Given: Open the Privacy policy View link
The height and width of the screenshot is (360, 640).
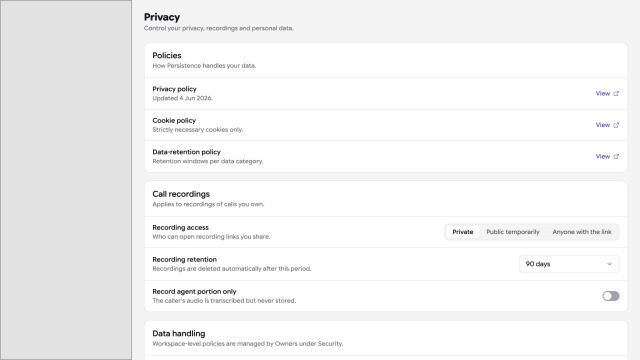Looking at the screenshot, I should 607,93.
